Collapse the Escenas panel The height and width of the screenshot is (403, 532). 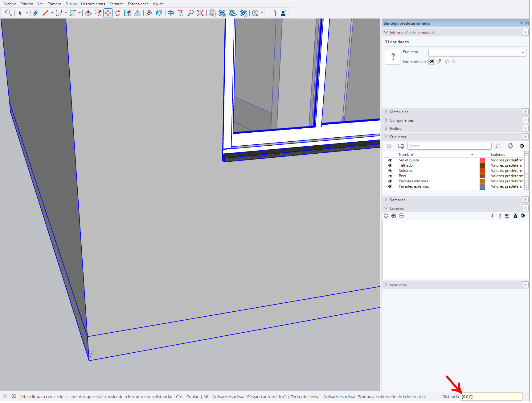point(386,208)
